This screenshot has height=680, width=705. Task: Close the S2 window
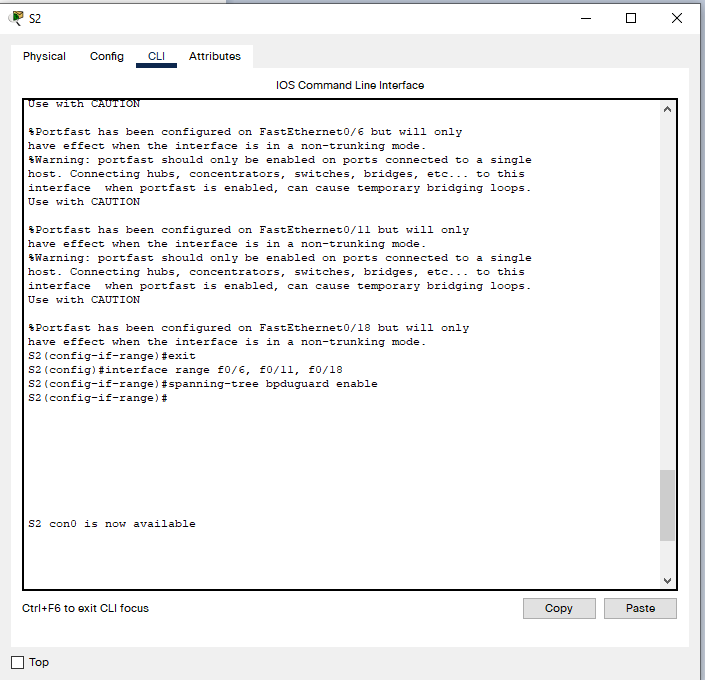pos(677,18)
